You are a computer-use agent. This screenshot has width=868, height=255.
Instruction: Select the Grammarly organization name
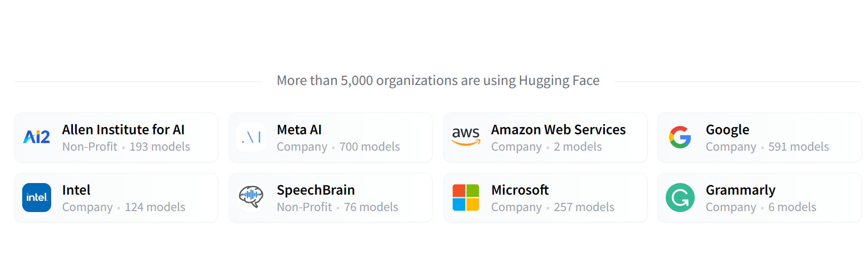740,190
